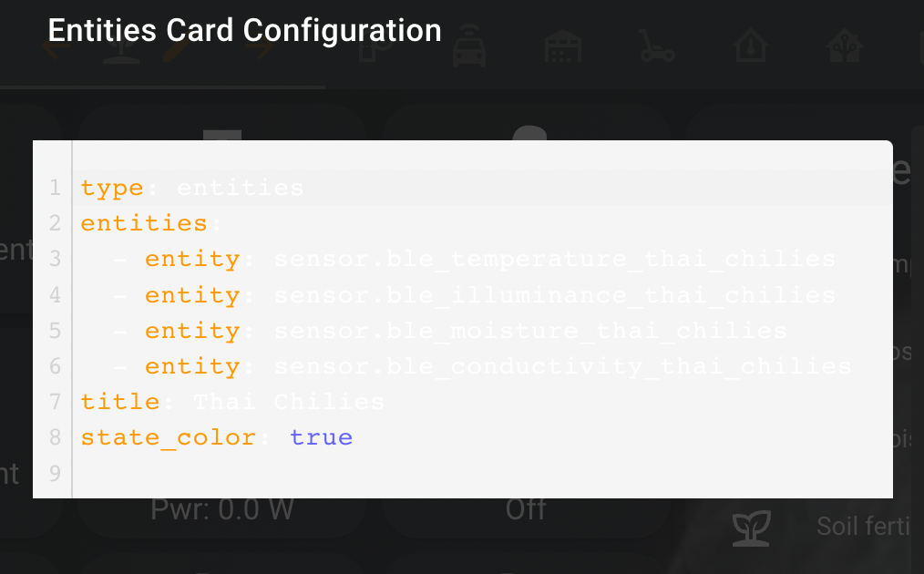Click the ble_conductivity_thai_chilies entity line
Viewport: 924px width, 574px height.
click(483, 366)
